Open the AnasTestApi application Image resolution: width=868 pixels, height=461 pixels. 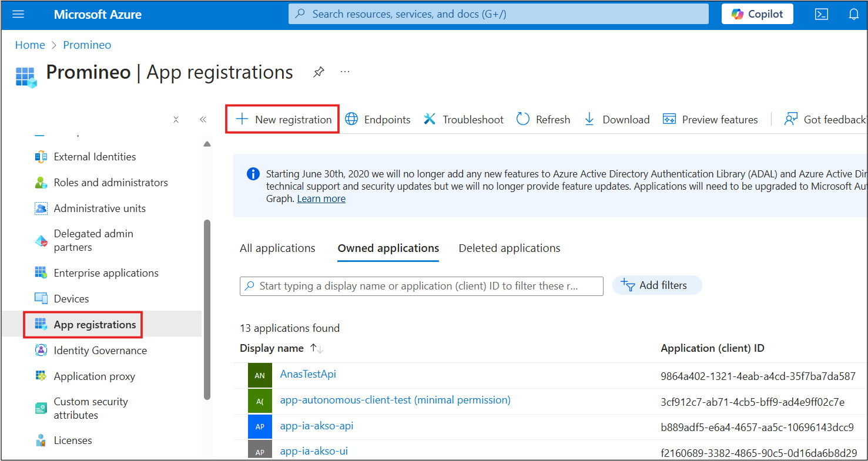coord(308,374)
